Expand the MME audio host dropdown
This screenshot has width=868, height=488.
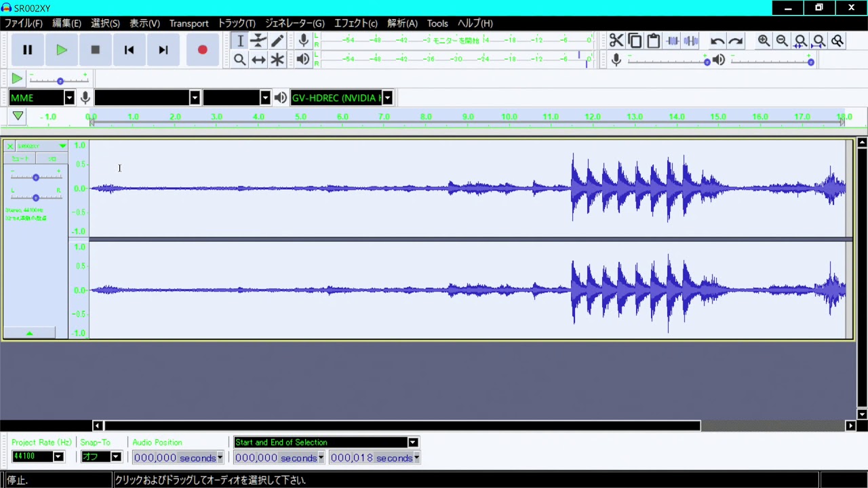tap(69, 98)
